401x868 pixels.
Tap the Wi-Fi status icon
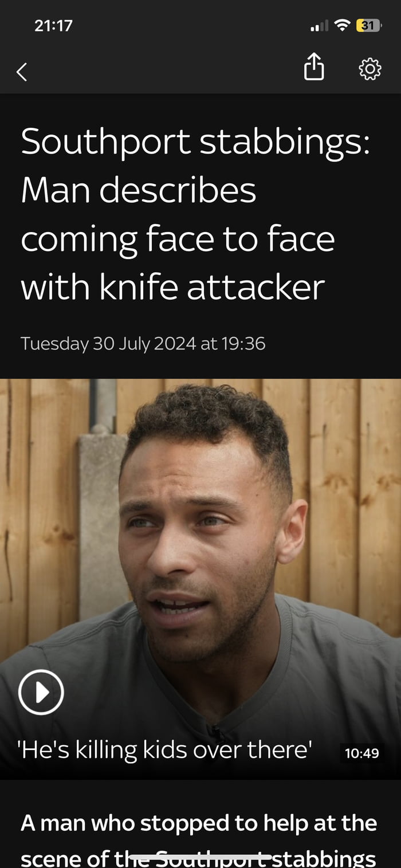[342, 25]
